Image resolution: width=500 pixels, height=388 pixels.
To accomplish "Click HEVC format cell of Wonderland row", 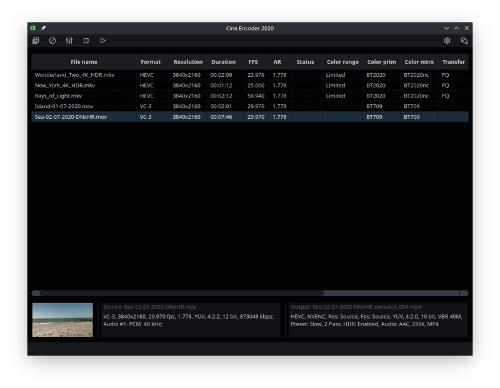I will 147,75.
